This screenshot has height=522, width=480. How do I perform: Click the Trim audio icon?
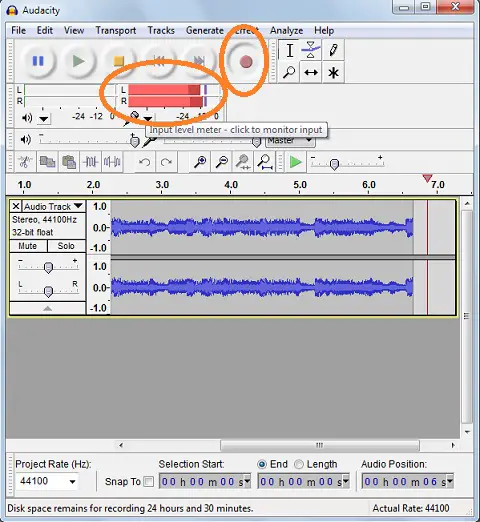coord(90,162)
